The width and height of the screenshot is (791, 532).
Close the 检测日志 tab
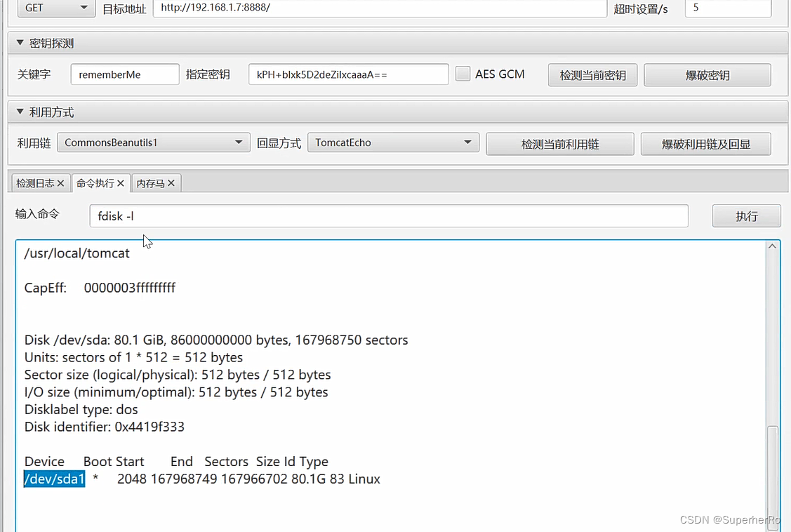[x=60, y=183]
